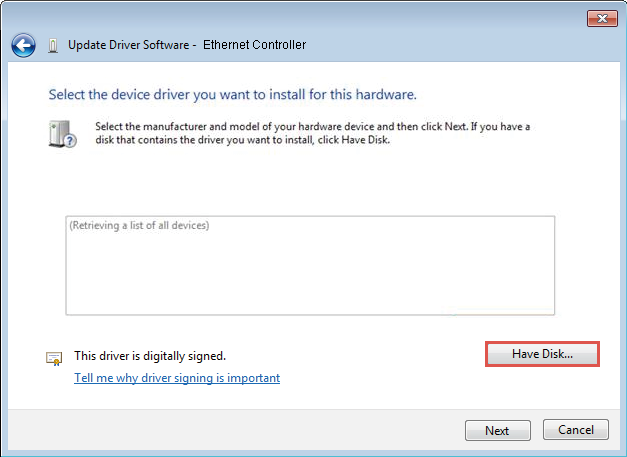Click the Next button
This screenshot has width=627, height=457.
coord(498,430)
